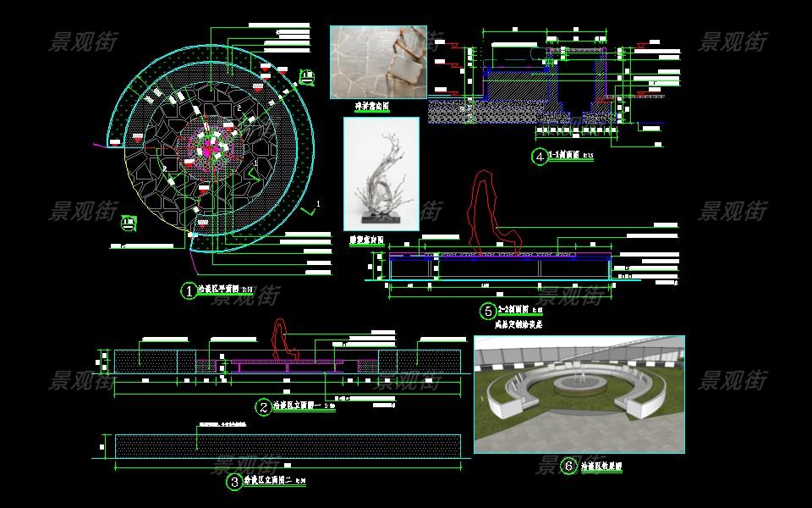Select the red sculpture outline in elevation one
The height and width of the screenshot is (508, 812).
tap(285, 339)
